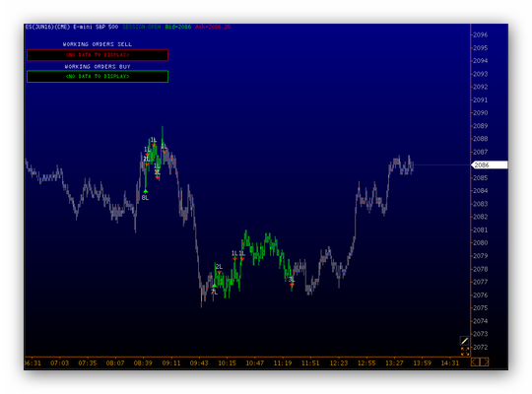The image size is (532, 394).
Task: Click the 2074 price axis label
Action: pyautogui.click(x=481, y=321)
